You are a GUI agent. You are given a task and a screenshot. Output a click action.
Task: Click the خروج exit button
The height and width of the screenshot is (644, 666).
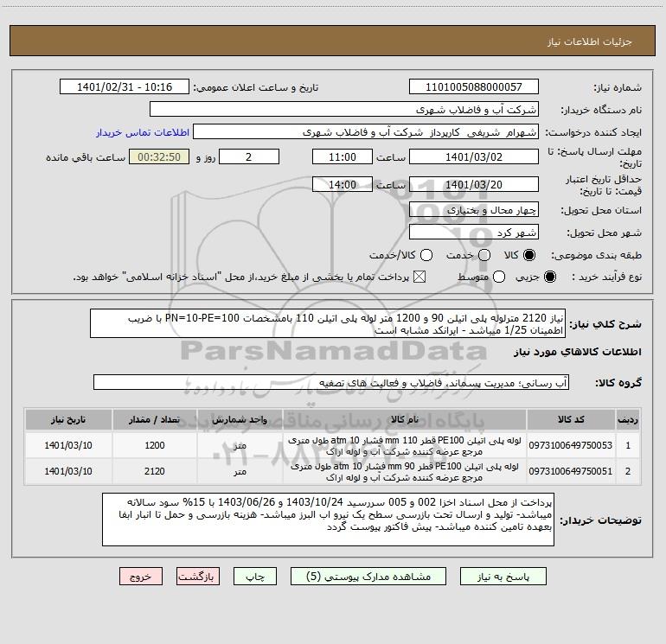point(141,577)
